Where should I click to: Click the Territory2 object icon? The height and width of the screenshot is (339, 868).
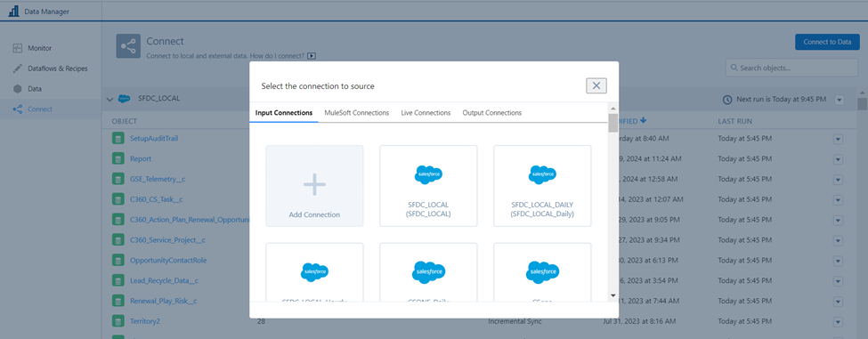pyautogui.click(x=118, y=320)
